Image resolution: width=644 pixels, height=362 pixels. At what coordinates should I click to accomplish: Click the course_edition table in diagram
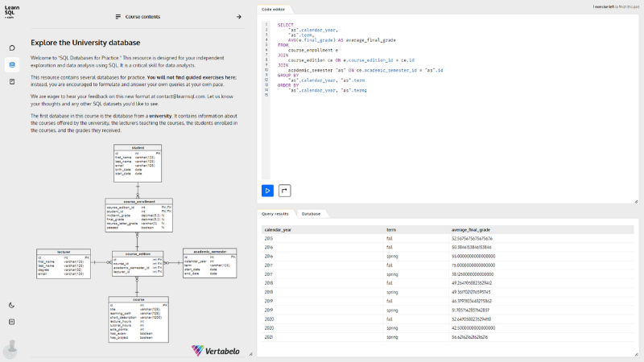click(138, 264)
